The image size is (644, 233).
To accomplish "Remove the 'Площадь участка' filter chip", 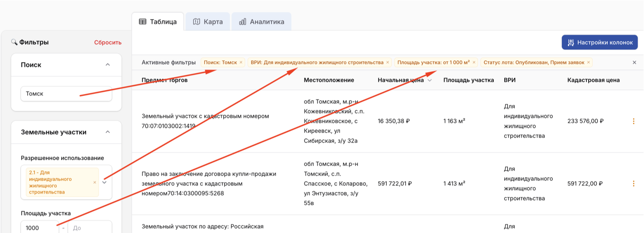I will [474, 63].
